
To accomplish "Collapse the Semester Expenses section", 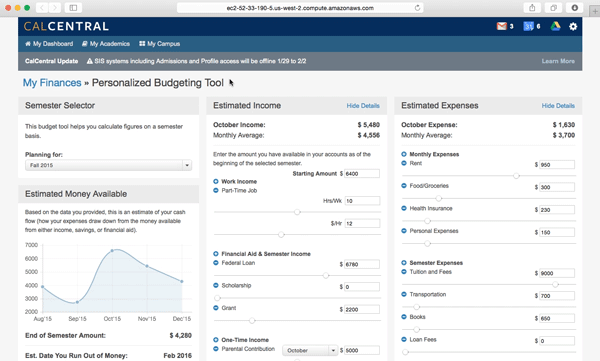I will [404, 263].
